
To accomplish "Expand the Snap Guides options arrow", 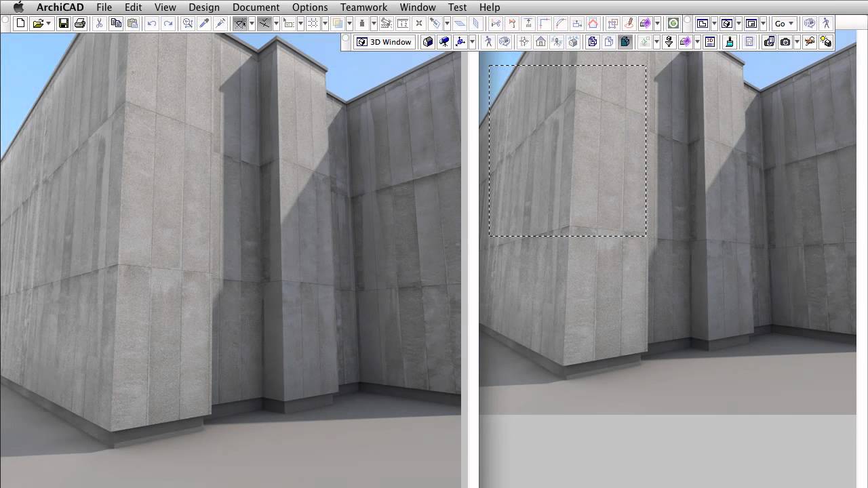I will click(x=276, y=24).
